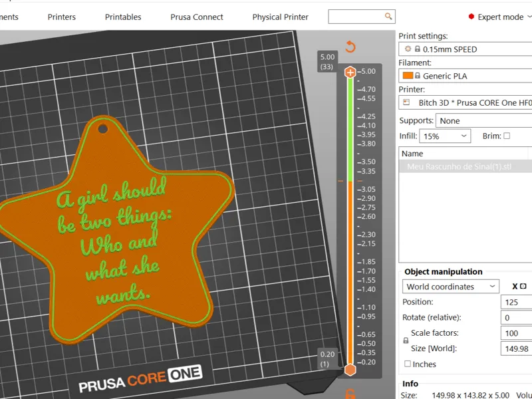Expand the World coordinates dropdown
Image resolution: width=532 pixels, height=399 pixels.
click(x=451, y=287)
